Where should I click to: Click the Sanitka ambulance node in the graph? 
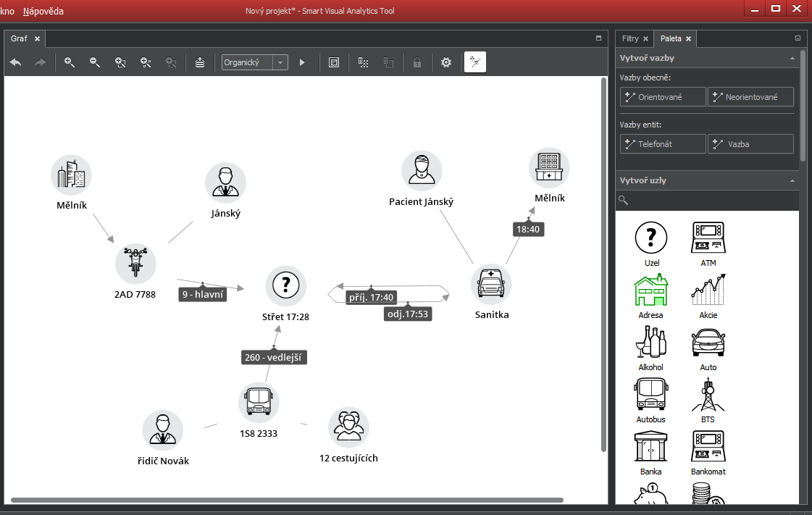tap(491, 284)
